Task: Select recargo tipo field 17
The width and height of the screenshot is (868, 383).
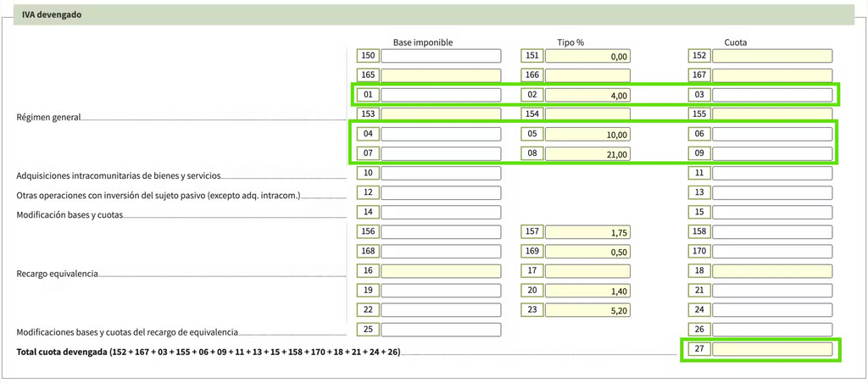Action: click(x=588, y=270)
